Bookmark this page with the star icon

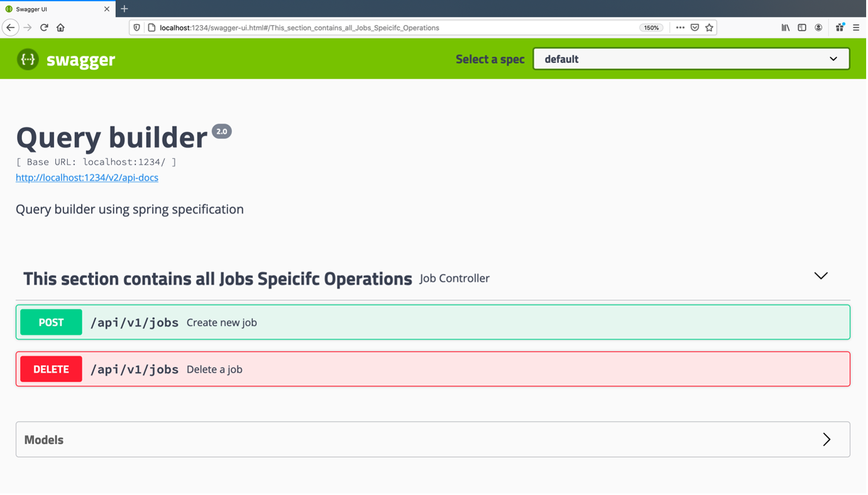tap(709, 28)
